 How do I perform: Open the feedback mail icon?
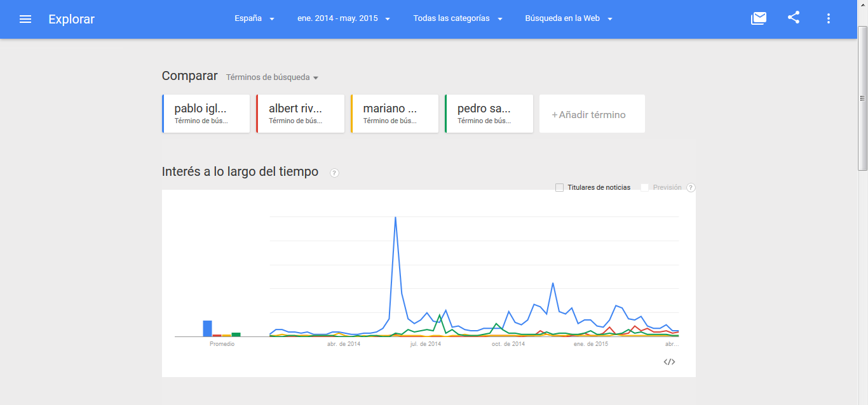coord(759,18)
